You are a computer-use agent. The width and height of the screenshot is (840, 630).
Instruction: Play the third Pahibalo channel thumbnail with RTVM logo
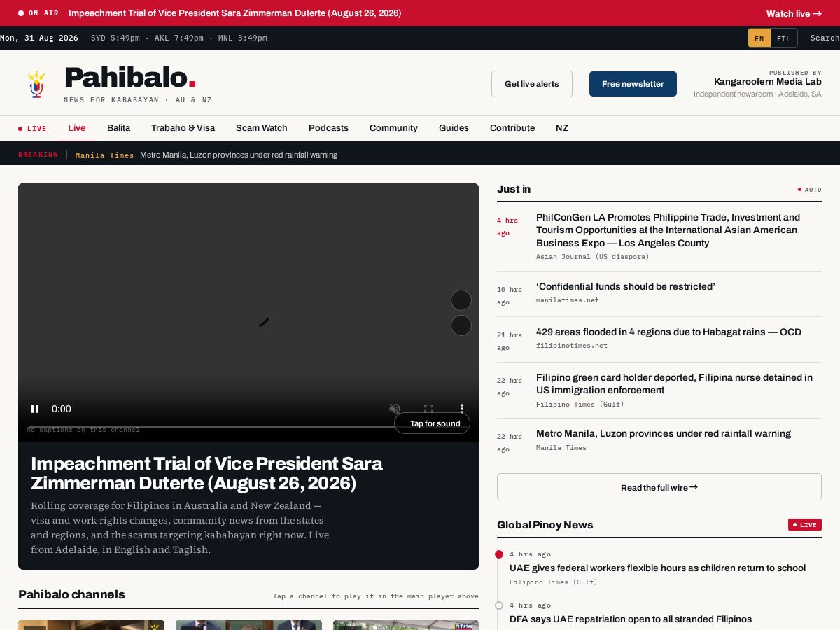[x=406, y=625]
